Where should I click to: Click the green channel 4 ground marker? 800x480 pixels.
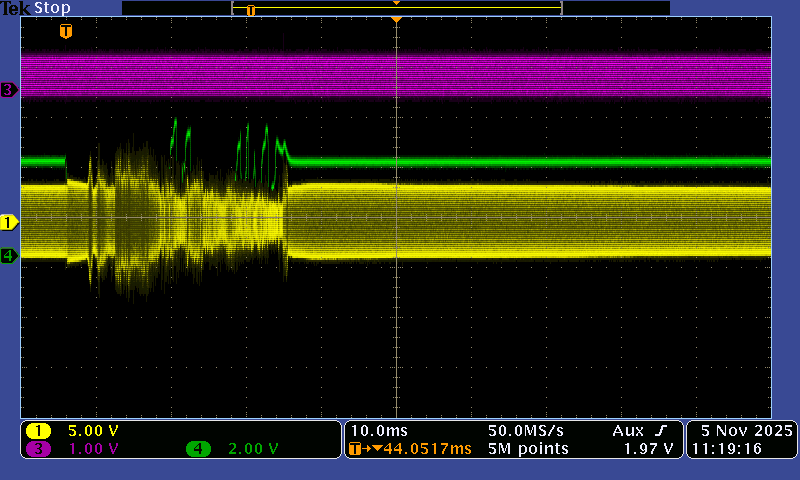click(9, 256)
